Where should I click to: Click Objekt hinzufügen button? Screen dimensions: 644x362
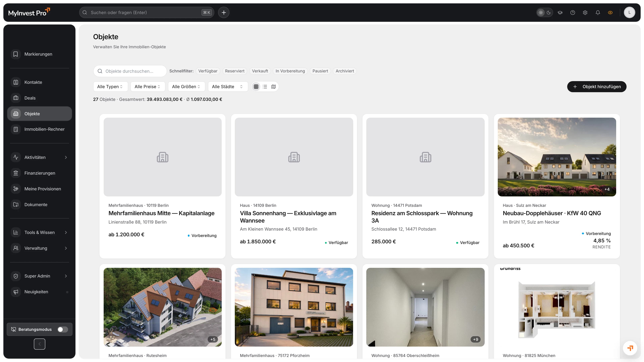(597, 87)
